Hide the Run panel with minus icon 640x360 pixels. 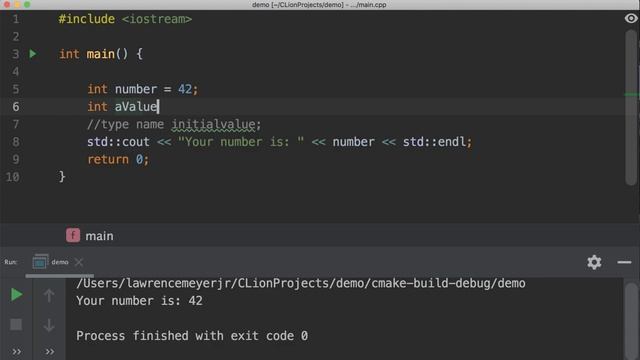click(x=624, y=262)
